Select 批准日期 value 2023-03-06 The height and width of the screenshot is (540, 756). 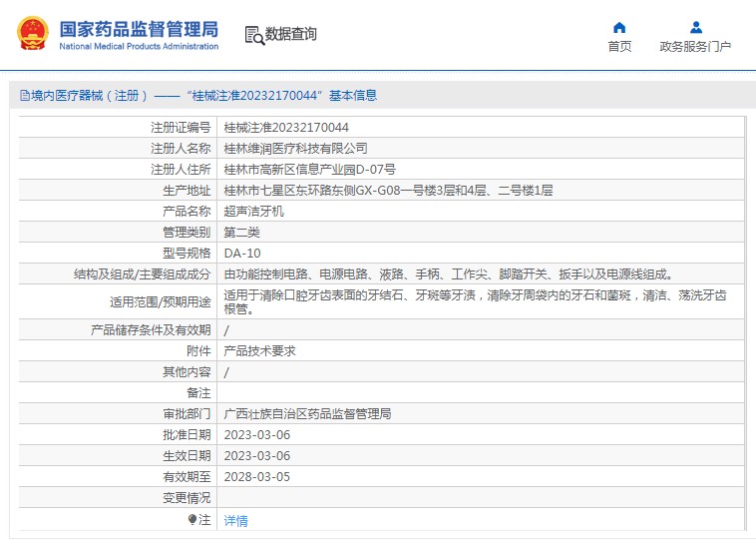257,435
